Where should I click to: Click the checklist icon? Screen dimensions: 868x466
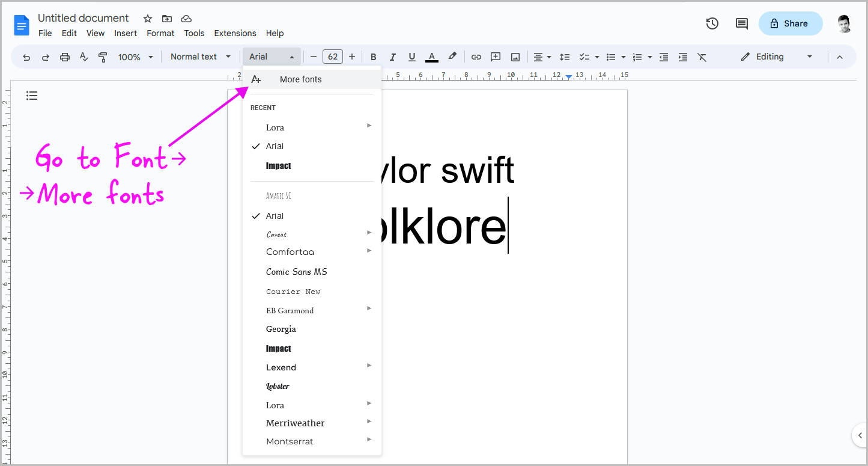pos(584,57)
